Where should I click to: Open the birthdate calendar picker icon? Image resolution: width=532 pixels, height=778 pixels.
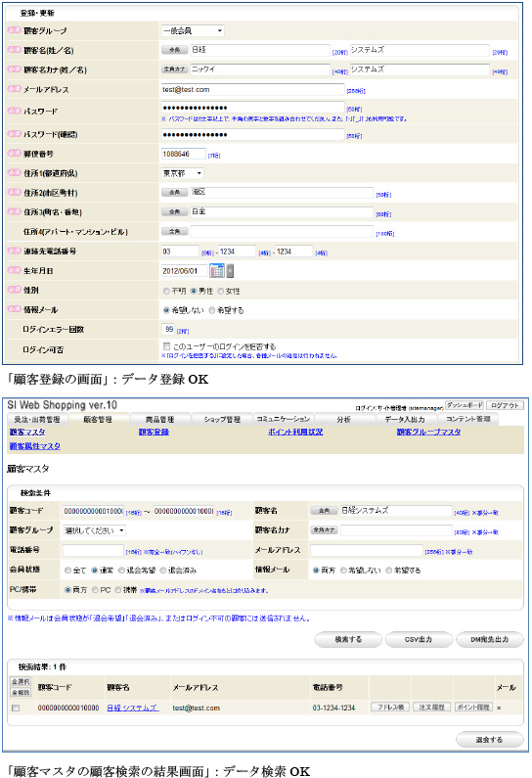click(x=217, y=270)
